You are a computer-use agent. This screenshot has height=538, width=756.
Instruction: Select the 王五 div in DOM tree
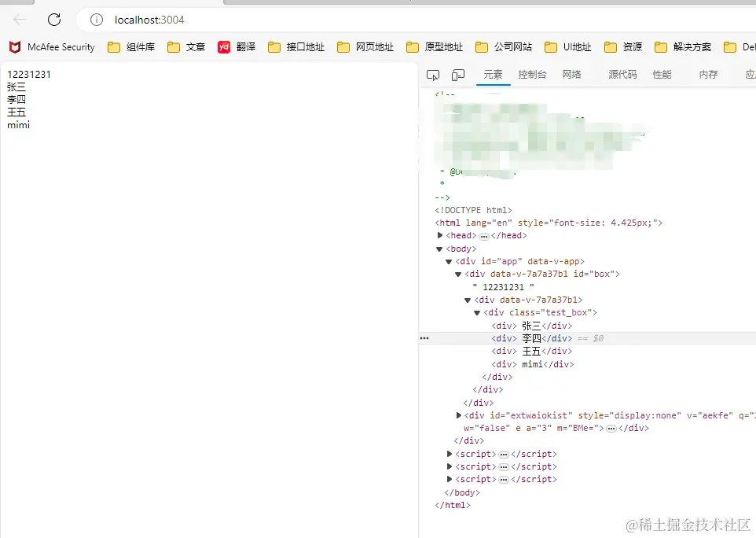click(532, 352)
